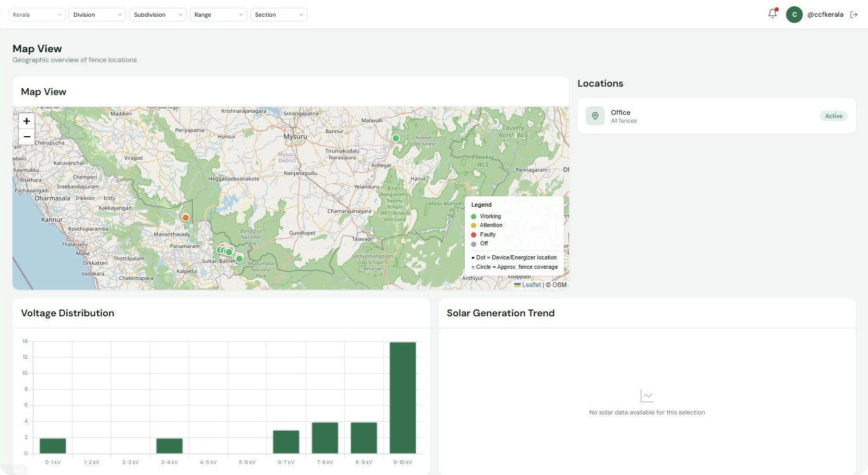Click the empty chart icon in Solar panel
Viewport: 868px width, 475px height.
[647, 396]
